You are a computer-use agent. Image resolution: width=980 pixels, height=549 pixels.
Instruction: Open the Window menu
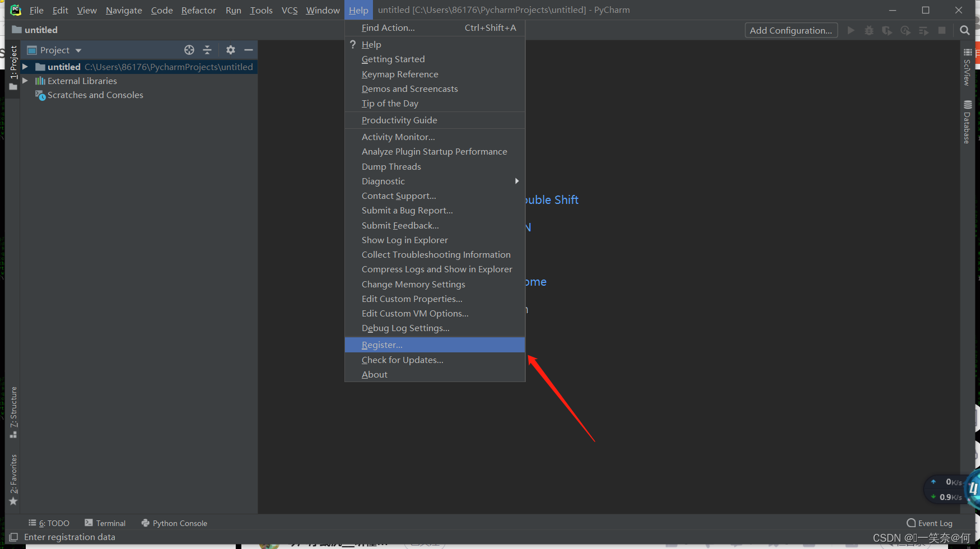[x=323, y=10]
